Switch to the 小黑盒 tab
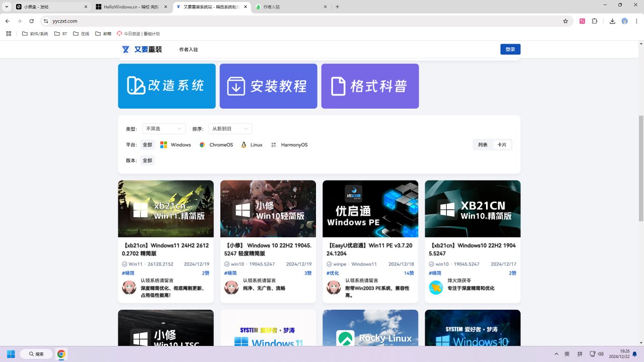Screen dimensions: 644x362 click(x=52, y=7)
